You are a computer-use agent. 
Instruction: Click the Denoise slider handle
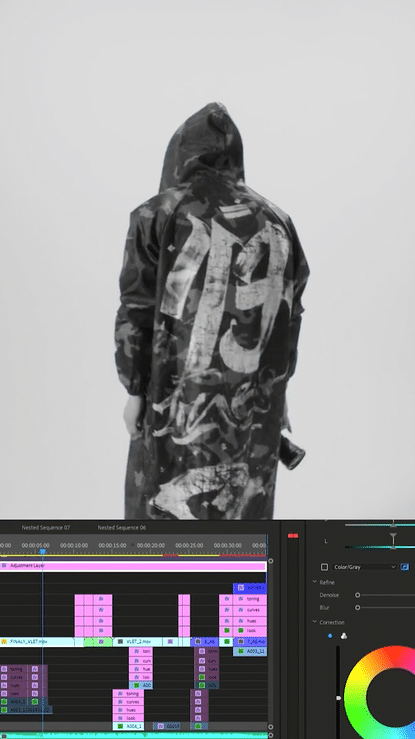coord(358,595)
